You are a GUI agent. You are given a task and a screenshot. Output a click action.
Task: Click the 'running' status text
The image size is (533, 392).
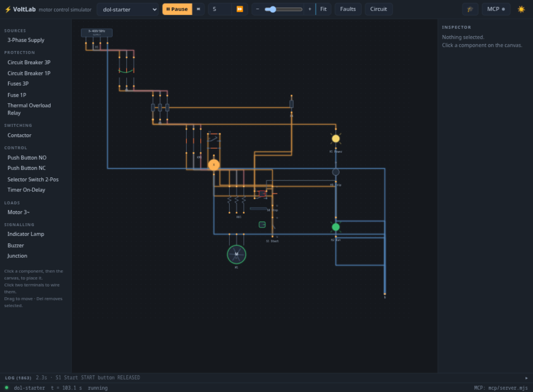[98, 388]
